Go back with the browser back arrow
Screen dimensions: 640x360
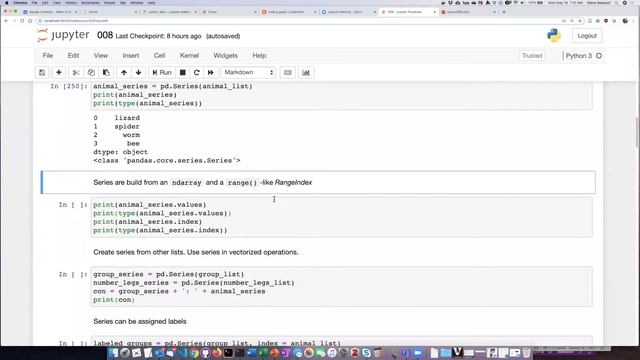coord(6,21)
